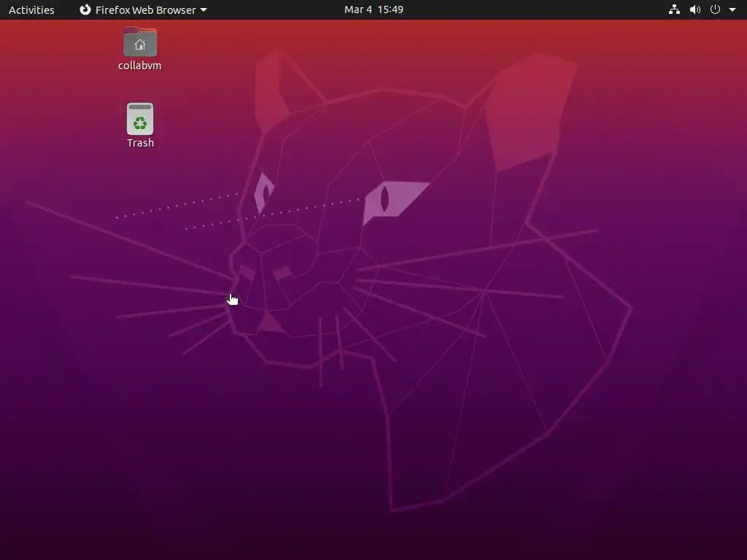Click the power icon in the top bar
Screen dimensions: 747x560
click(715, 9)
